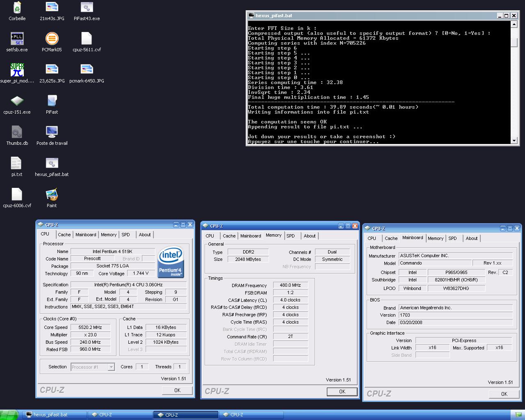525x420 pixels.
Task: Click the console icon in hexus_pifast.bat title bar
Action: 251,16
